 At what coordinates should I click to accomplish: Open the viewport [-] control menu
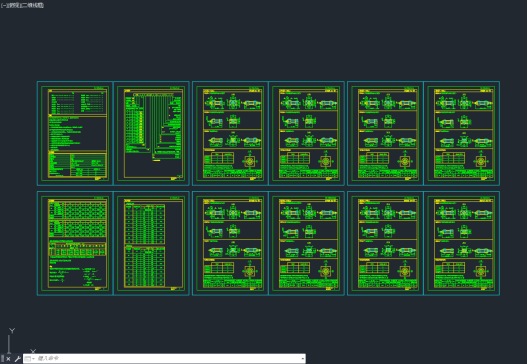click(x=3, y=5)
